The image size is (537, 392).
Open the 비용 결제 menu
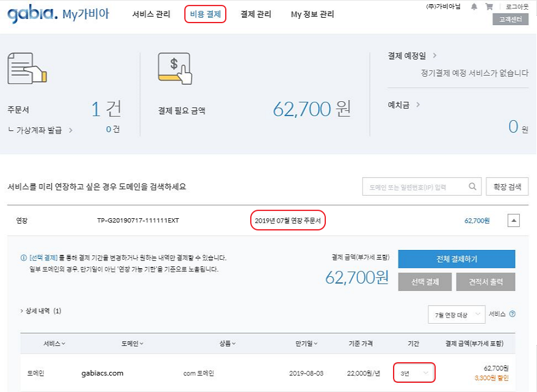coord(205,14)
